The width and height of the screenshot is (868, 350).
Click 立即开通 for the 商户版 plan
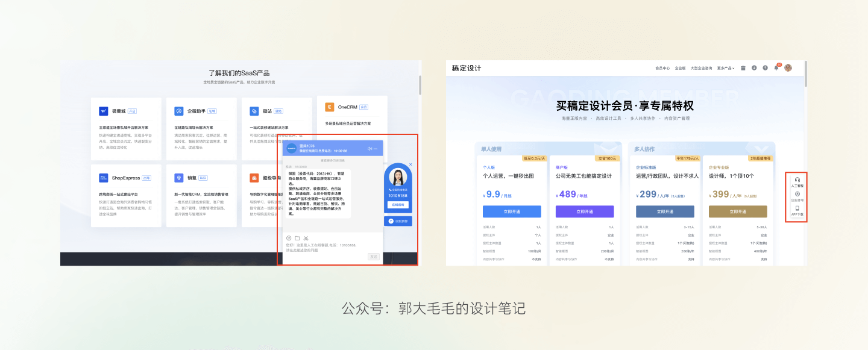coord(585,211)
